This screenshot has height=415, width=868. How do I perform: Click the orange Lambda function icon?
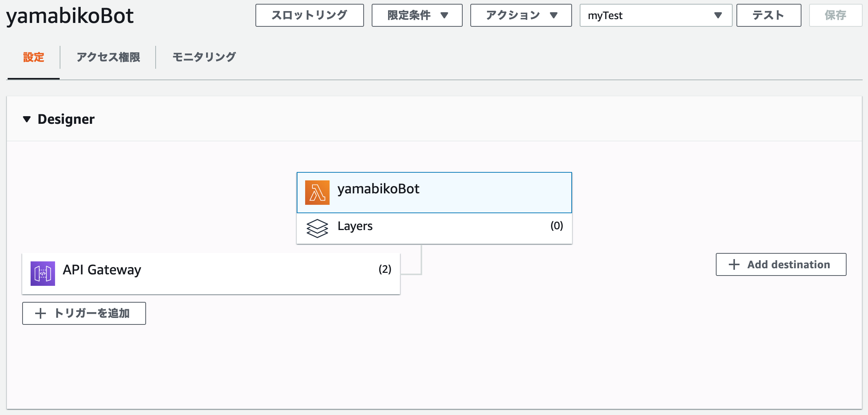coord(317,192)
